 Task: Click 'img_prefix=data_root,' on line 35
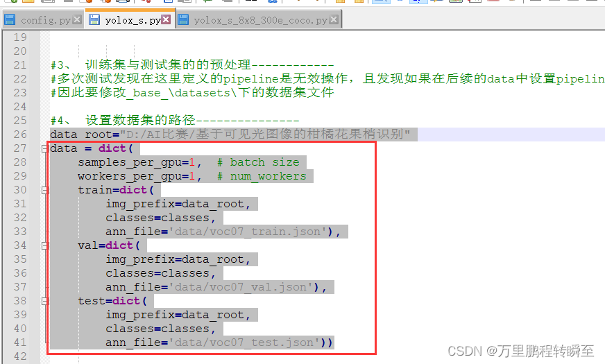coord(178,259)
